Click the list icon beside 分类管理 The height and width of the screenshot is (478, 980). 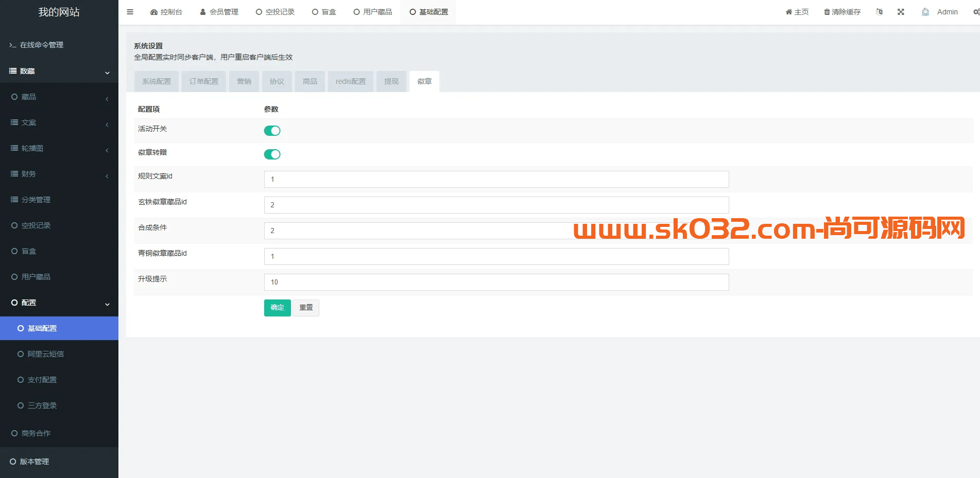coord(14,200)
